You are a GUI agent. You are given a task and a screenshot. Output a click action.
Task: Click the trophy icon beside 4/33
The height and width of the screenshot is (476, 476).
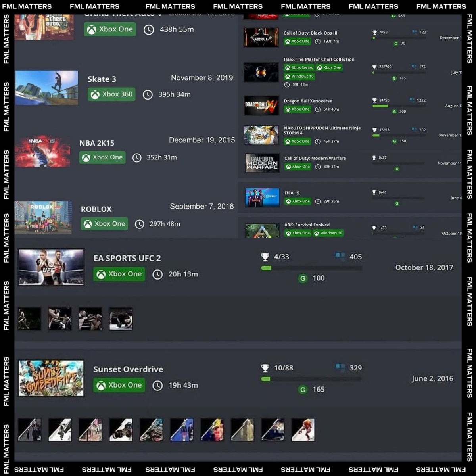[265, 257]
